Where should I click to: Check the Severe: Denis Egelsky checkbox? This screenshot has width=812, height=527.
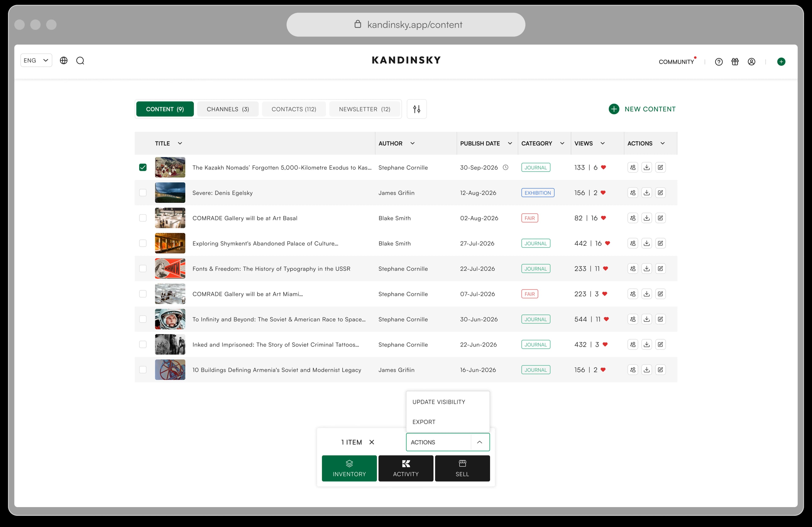coord(143,193)
